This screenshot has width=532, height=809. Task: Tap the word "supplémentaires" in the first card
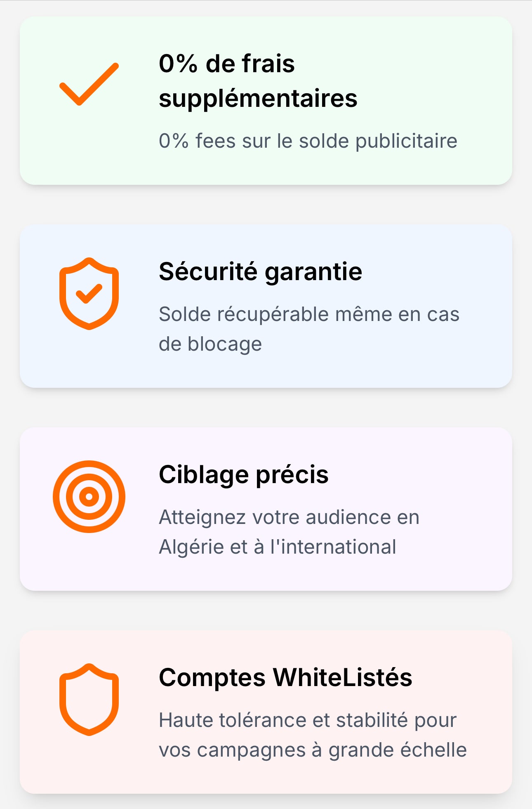258,99
